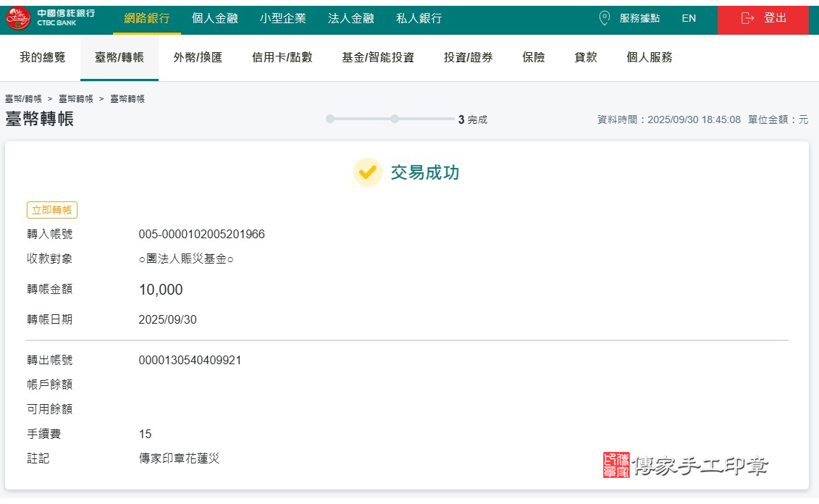Viewport: 819px width, 504px height.
Task: Select 法人金融 from top navigation
Action: pos(351,20)
